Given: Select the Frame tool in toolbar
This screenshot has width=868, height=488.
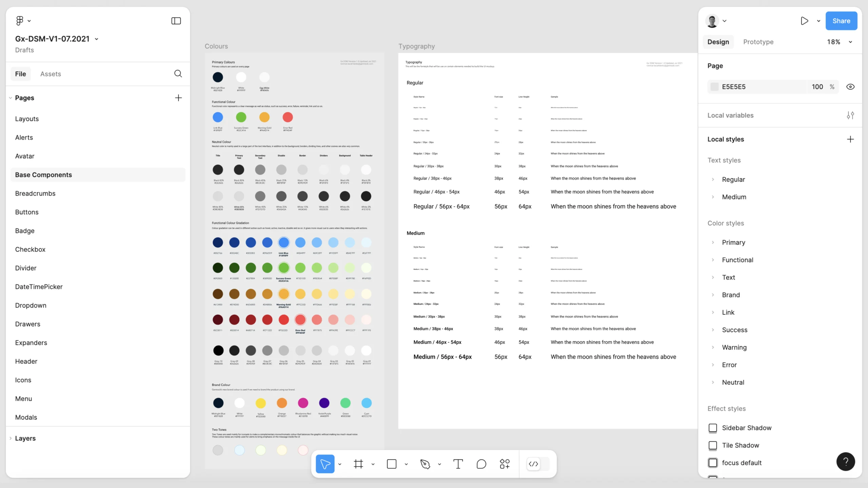Looking at the screenshot, I should click(358, 464).
